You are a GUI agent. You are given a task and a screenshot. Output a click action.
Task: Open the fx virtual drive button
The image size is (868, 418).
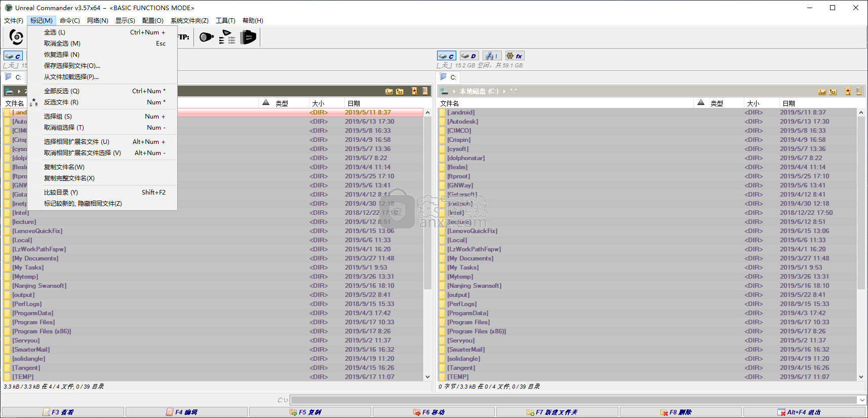515,56
